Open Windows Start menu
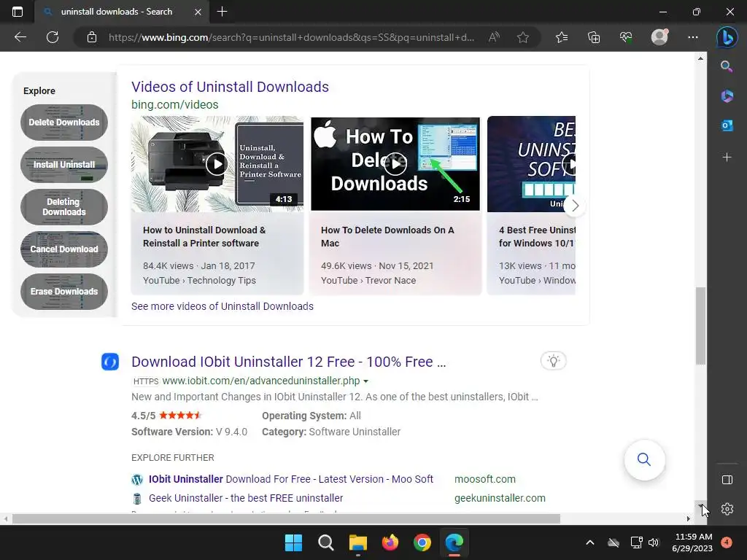Screen dimensions: 747x560 (x=293, y=542)
